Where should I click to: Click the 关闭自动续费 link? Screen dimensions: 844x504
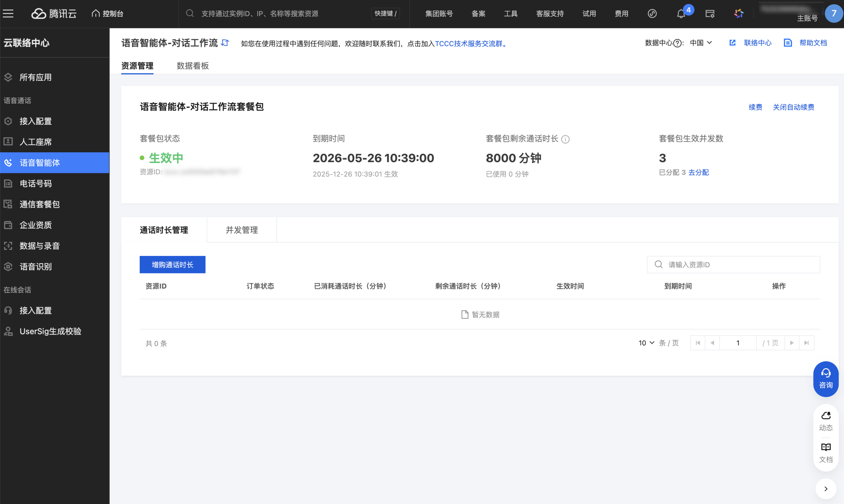(794, 107)
